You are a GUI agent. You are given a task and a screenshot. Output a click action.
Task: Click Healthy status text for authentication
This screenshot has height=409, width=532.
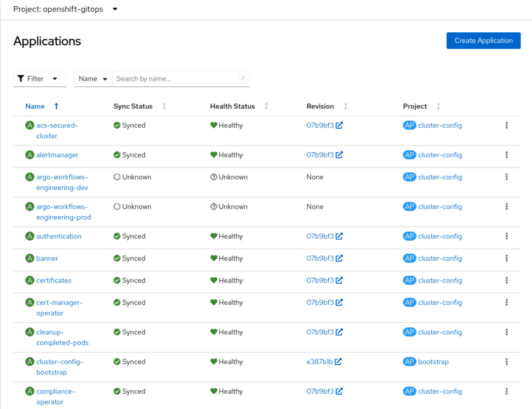[231, 236]
